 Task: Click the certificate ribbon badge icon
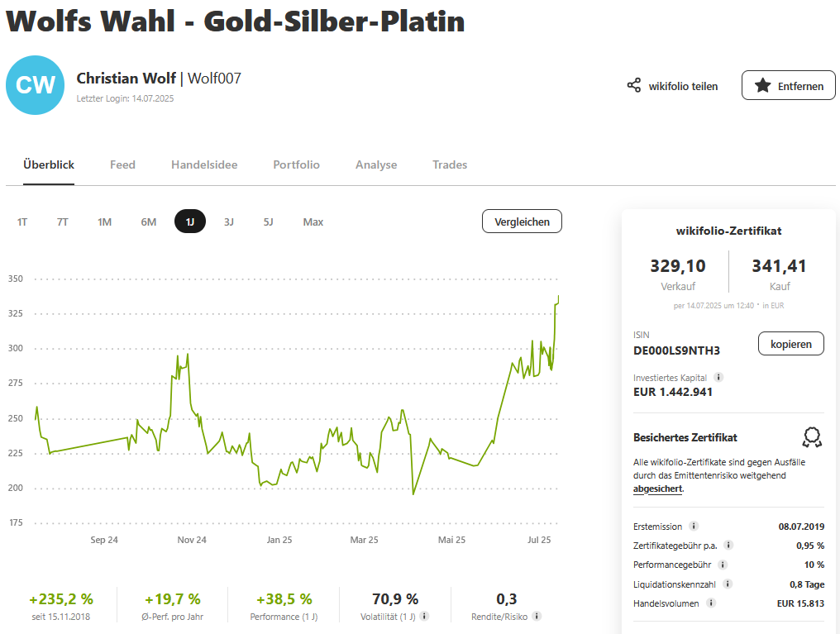click(812, 437)
